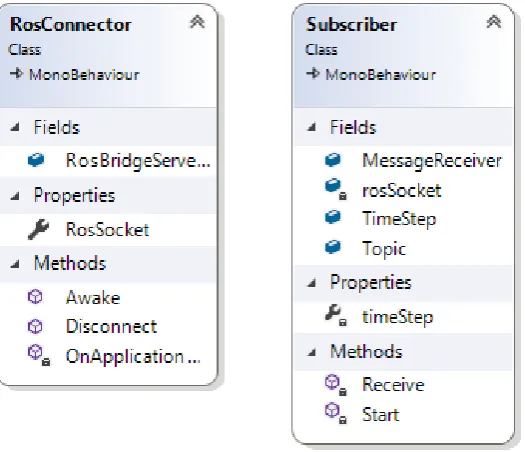Viewport: 525px width, 452px height.
Task: Click the private OnApplication method icon
Action: tap(39, 355)
